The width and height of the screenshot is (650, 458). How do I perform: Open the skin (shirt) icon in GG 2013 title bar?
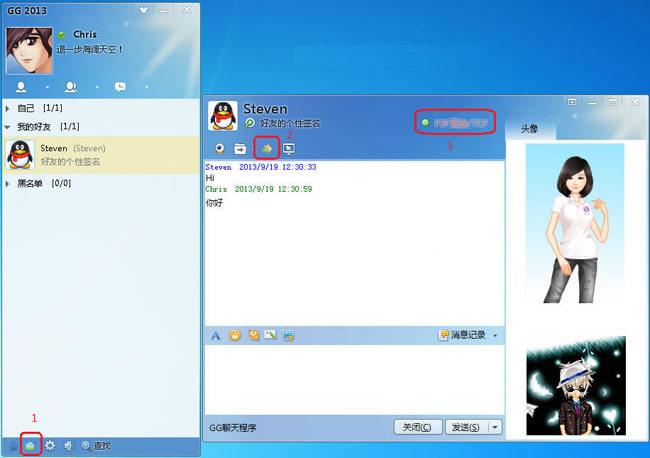coord(143,10)
